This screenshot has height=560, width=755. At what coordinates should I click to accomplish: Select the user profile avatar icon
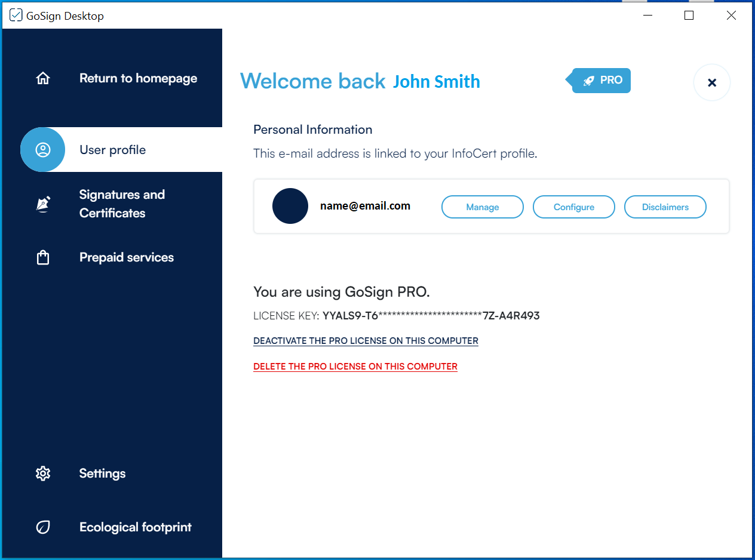(x=43, y=150)
